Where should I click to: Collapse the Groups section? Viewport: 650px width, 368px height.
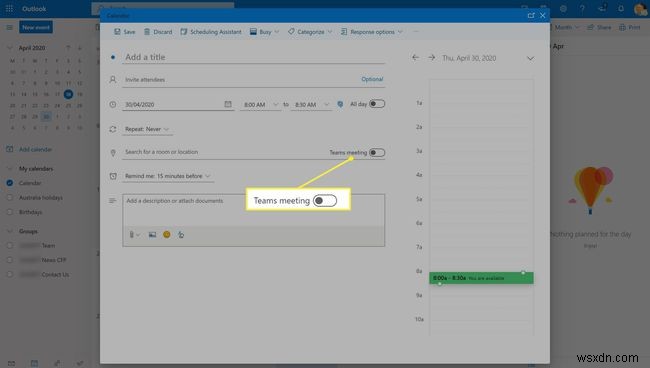click(x=9, y=231)
